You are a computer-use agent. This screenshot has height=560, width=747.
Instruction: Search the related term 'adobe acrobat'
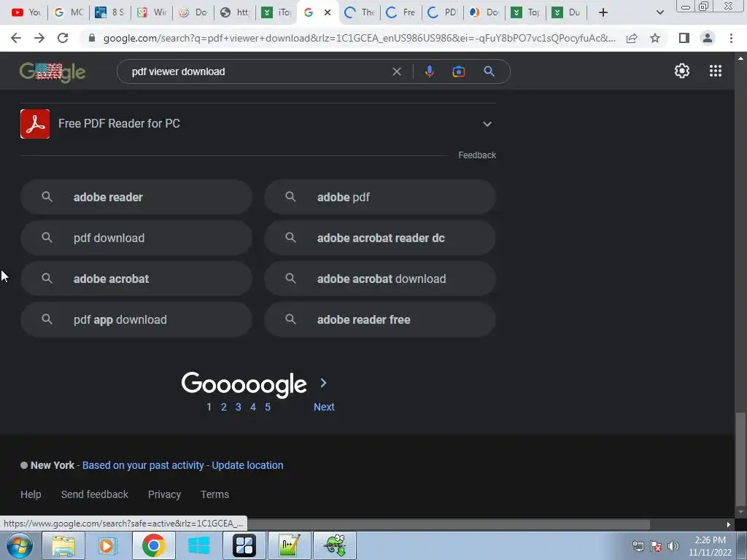136,279
